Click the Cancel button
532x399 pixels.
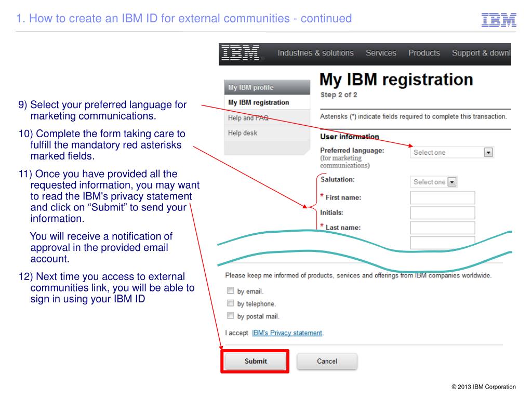[327, 362]
